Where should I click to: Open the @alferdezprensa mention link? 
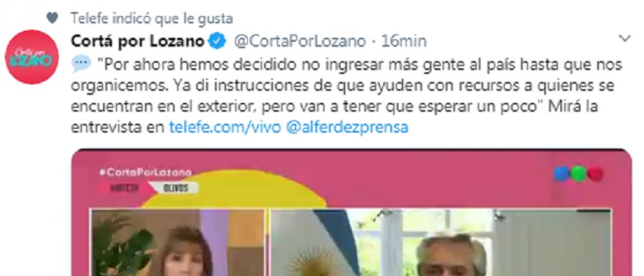pyautogui.click(x=346, y=127)
